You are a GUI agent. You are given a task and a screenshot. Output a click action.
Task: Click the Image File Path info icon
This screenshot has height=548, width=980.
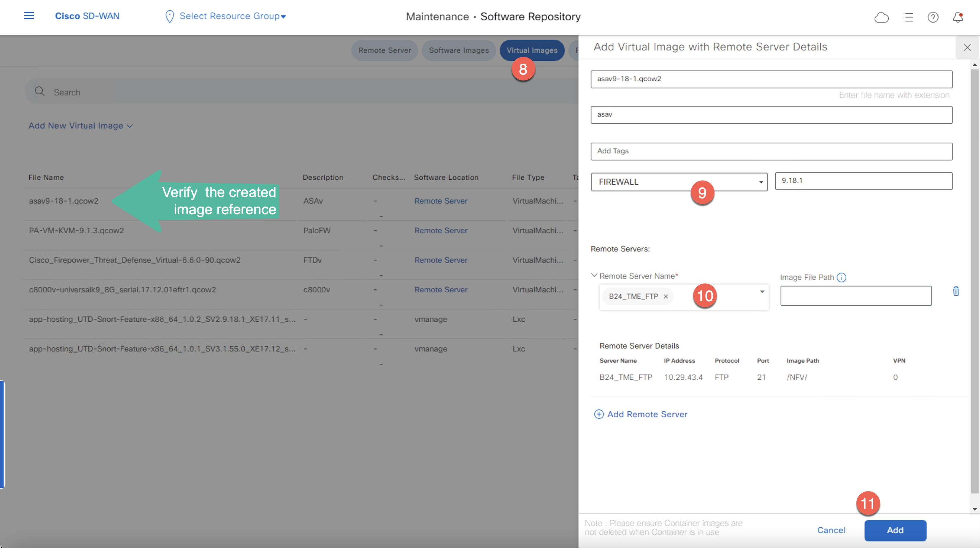pos(842,277)
